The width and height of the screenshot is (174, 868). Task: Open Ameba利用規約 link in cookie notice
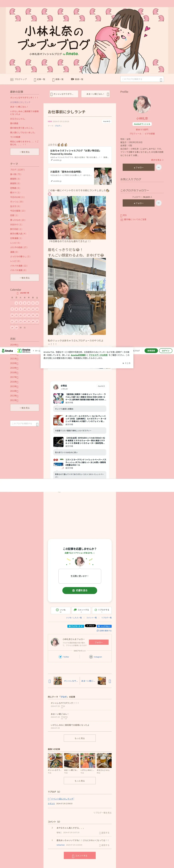coord(78,355)
